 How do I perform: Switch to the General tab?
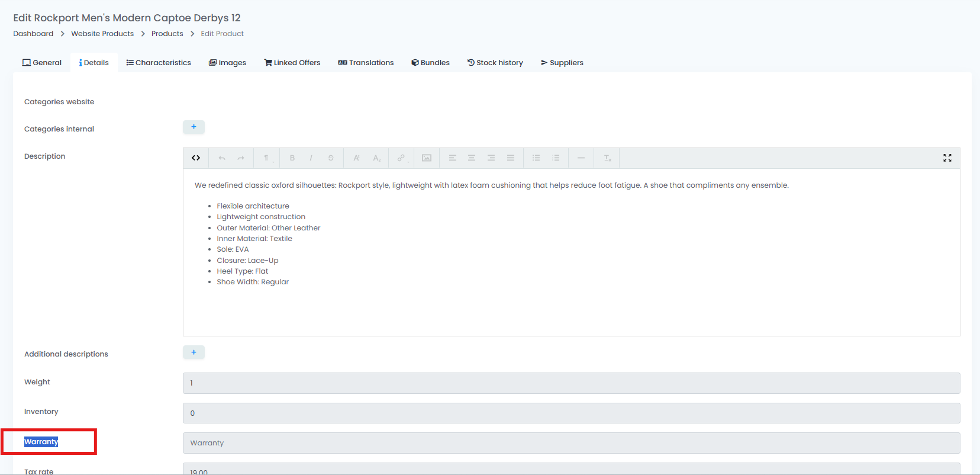coord(42,63)
